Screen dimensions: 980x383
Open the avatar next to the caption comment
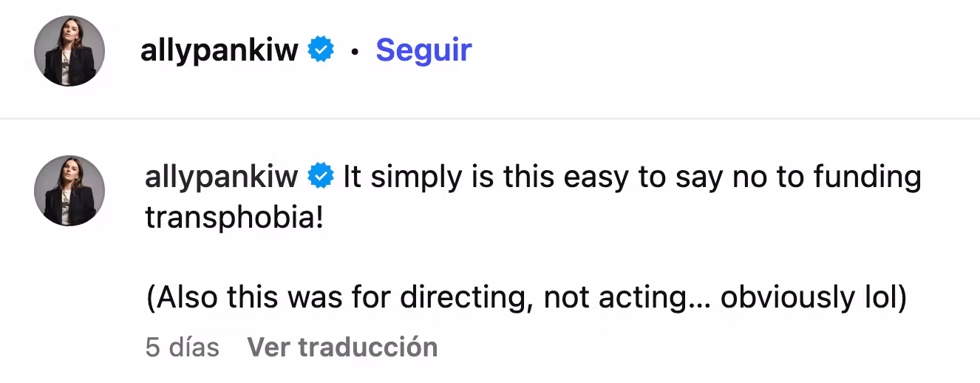[69, 191]
